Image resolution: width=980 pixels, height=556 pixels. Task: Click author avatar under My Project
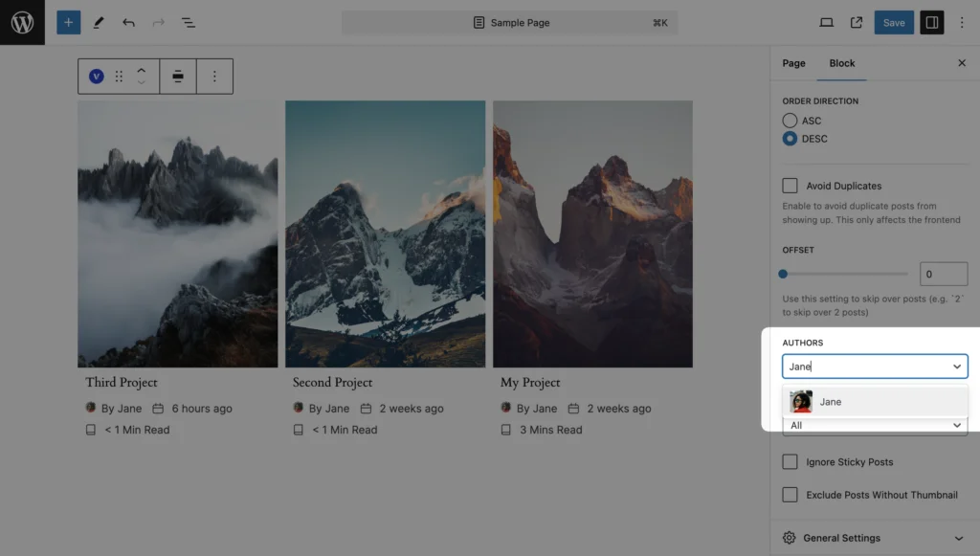coord(505,408)
